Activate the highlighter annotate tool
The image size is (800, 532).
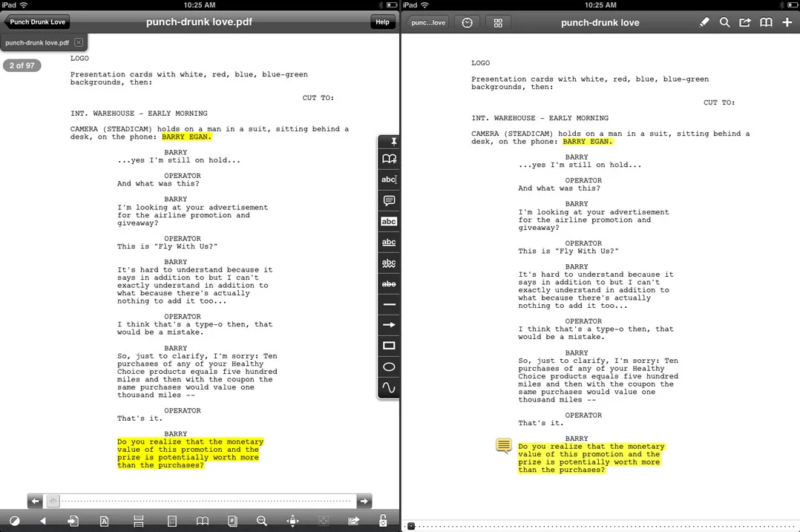(x=704, y=22)
